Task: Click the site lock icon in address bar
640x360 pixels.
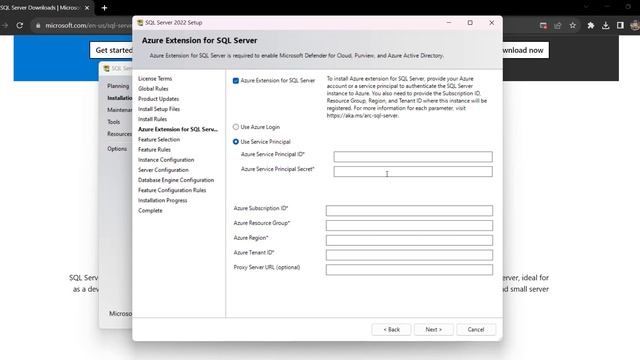Action: point(38,25)
